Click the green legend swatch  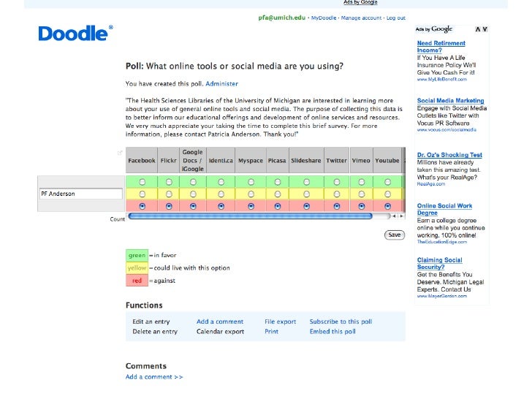137,255
